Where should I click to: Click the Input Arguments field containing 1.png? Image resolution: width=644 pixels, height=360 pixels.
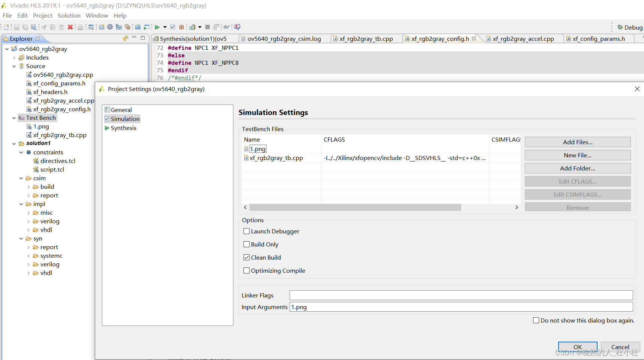pos(461,307)
